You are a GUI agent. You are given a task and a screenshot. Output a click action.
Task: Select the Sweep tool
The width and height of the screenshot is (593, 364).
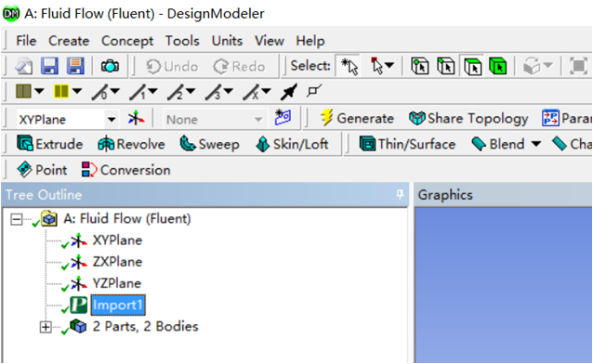coord(209,144)
